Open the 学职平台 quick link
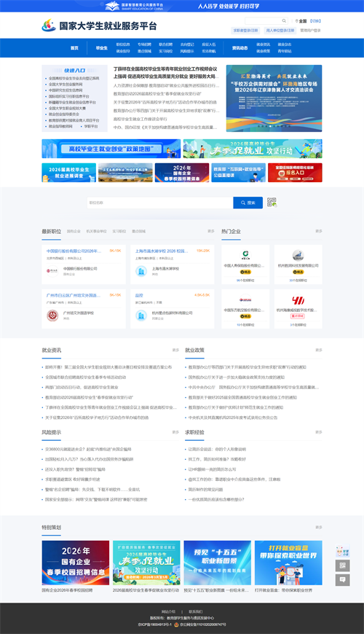364x634 pixels. [91, 126]
